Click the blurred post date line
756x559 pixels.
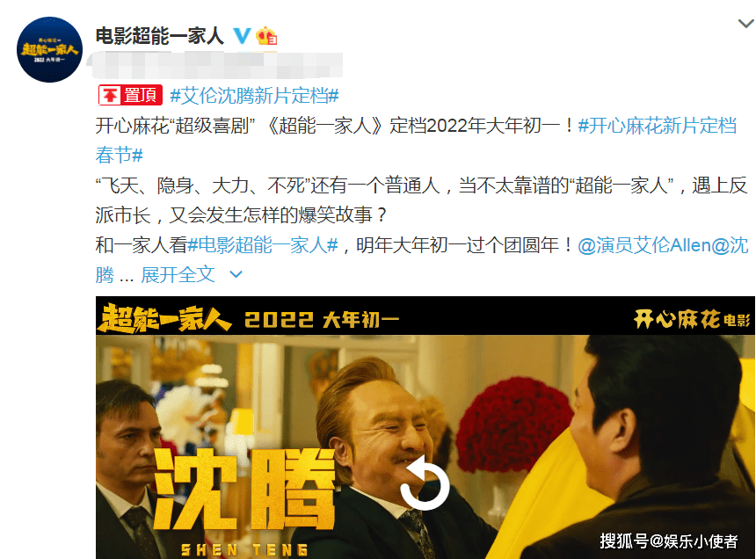(x=215, y=66)
